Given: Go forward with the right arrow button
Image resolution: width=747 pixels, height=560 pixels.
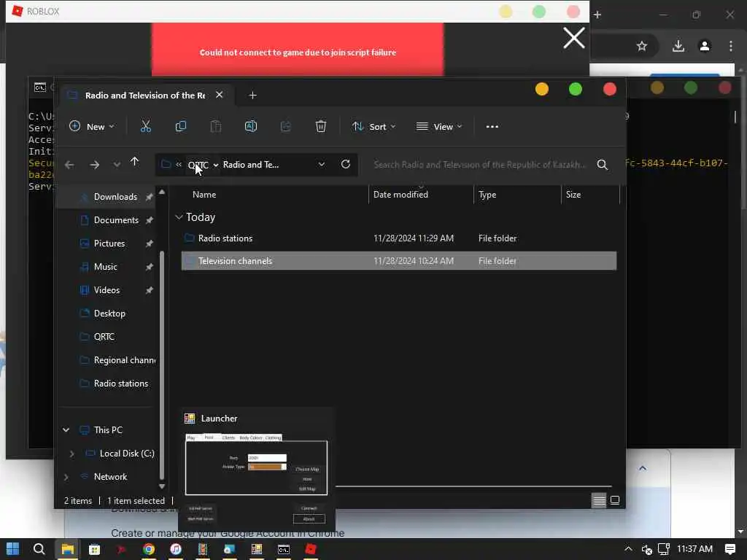Looking at the screenshot, I should [x=94, y=165].
